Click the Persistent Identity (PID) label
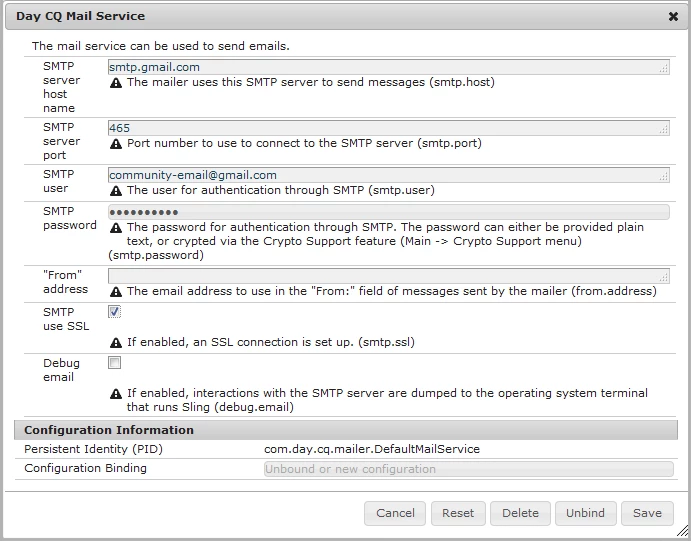This screenshot has height=541, width=691. point(93,449)
